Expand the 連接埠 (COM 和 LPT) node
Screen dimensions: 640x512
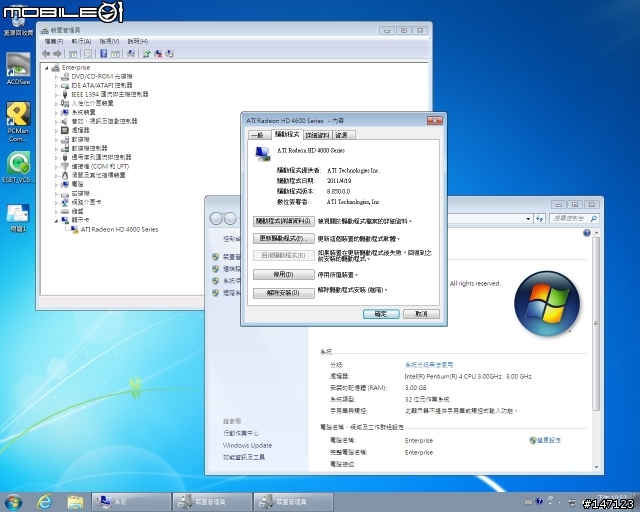point(56,167)
